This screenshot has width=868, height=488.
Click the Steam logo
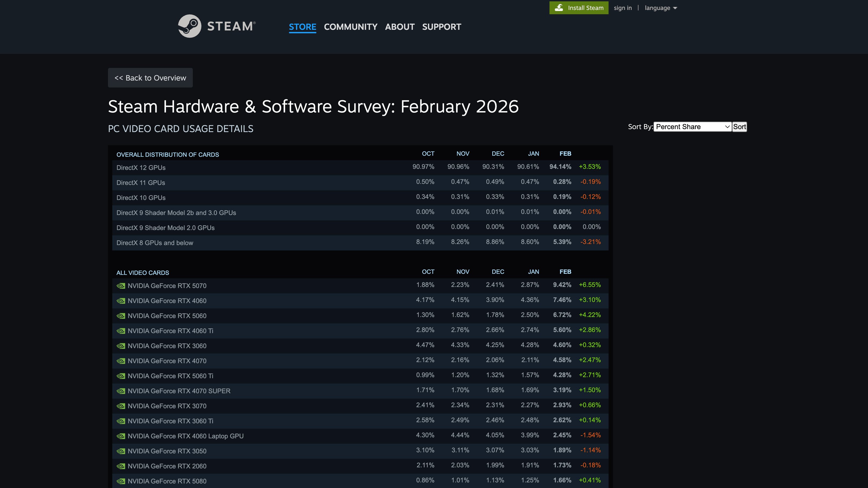217,26
